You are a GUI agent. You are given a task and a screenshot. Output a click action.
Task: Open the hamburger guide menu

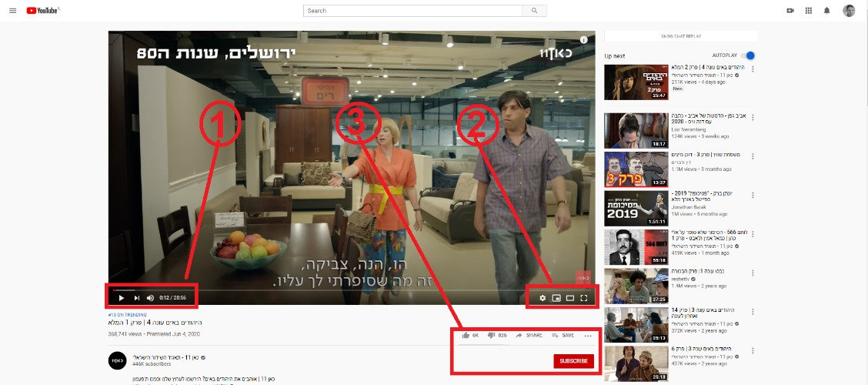13,11
